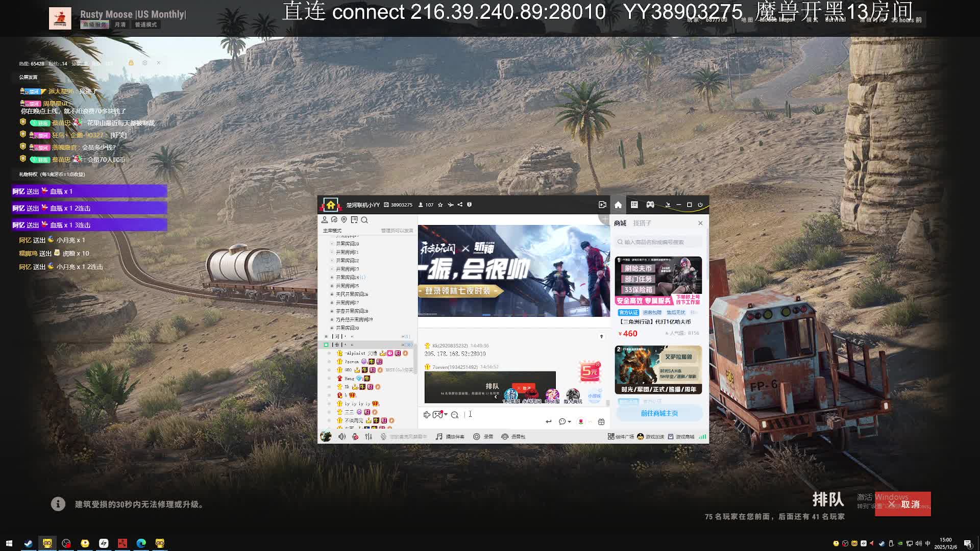Expand the gamepad dropdown in chat toolbar
This screenshot has width=980, height=551.
[x=446, y=414]
